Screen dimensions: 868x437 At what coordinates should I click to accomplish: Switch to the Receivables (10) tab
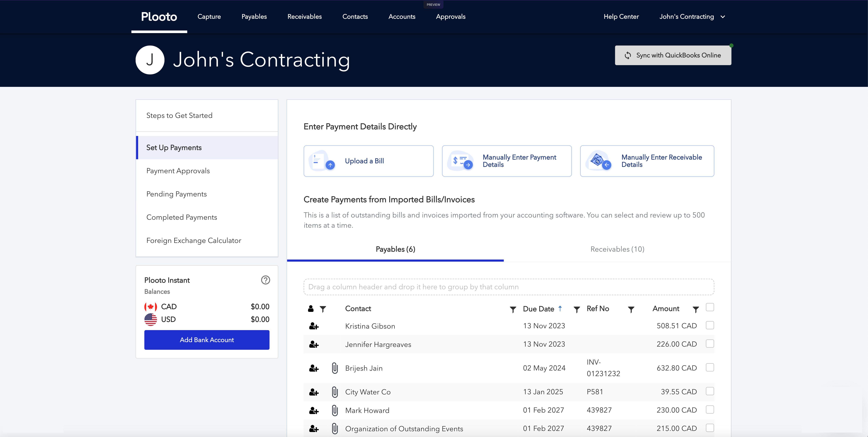617,249
